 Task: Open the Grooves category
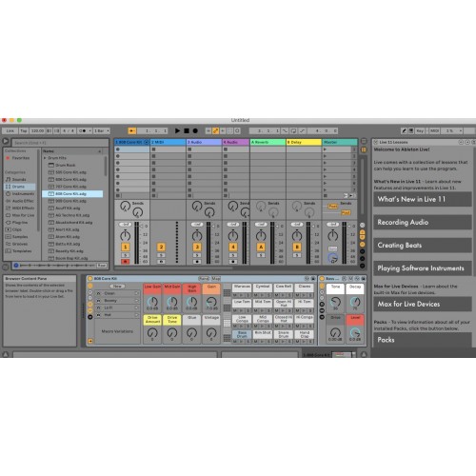click(x=20, y=244)
